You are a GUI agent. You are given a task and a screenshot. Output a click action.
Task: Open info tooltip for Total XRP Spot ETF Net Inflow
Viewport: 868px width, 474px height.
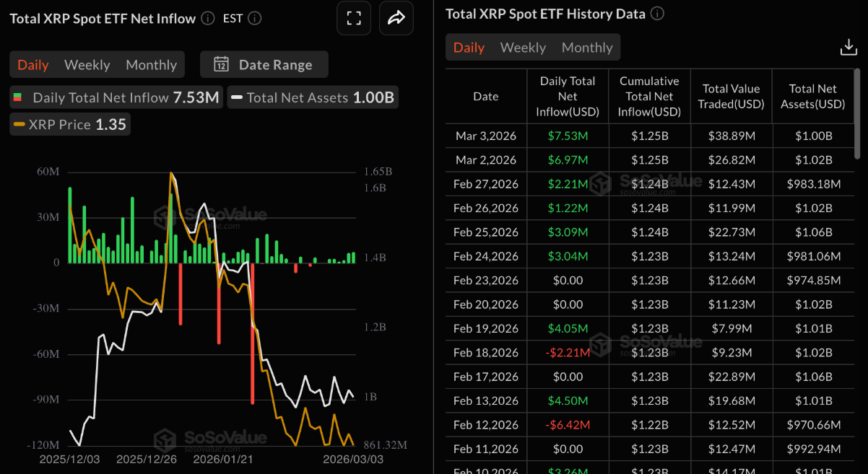(208, 18)
